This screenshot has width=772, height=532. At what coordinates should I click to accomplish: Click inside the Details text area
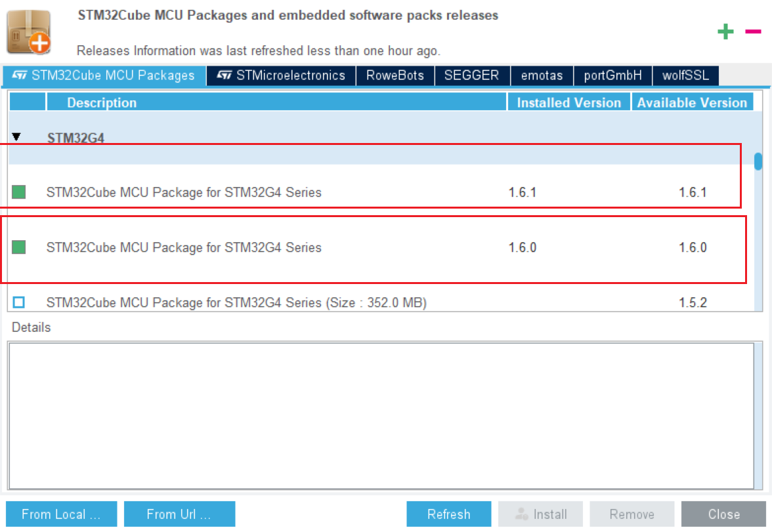[381, 416]
